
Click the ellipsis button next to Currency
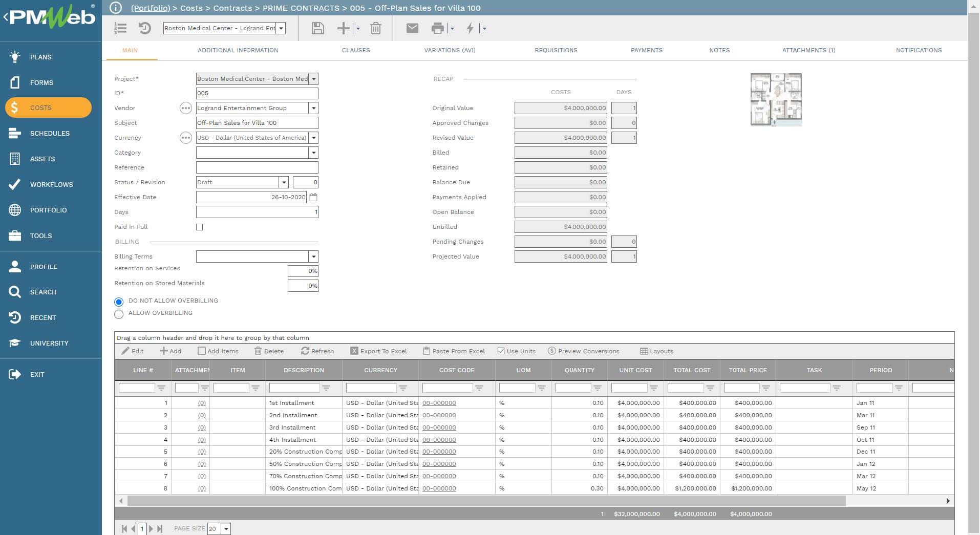point(186,138)
